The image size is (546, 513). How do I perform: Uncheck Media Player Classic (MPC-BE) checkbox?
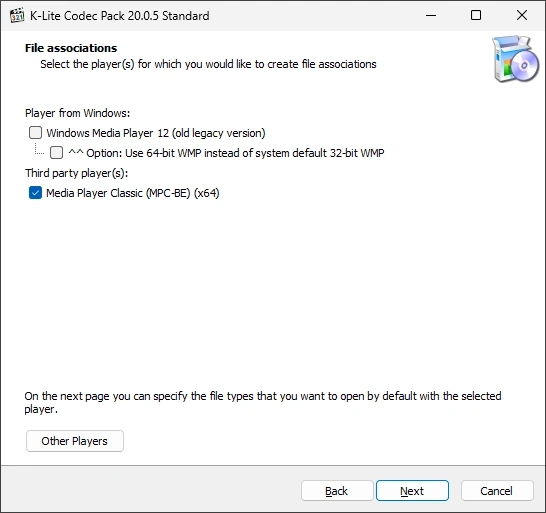36,193
